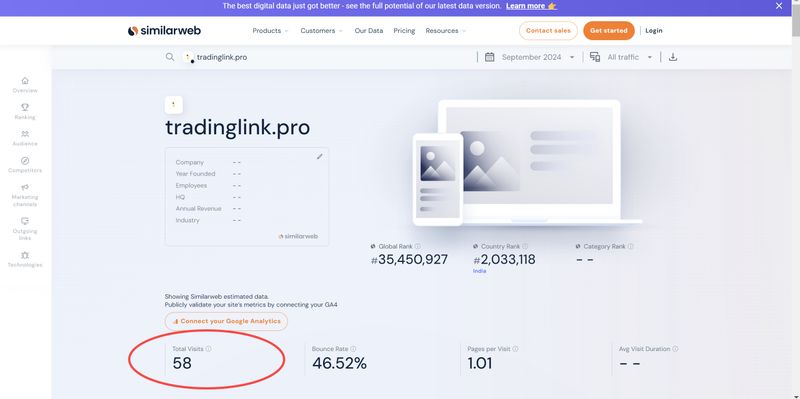Viewport: 800px width, 399px height.
Task: Click the Company row label
Action: coord(189,162)
